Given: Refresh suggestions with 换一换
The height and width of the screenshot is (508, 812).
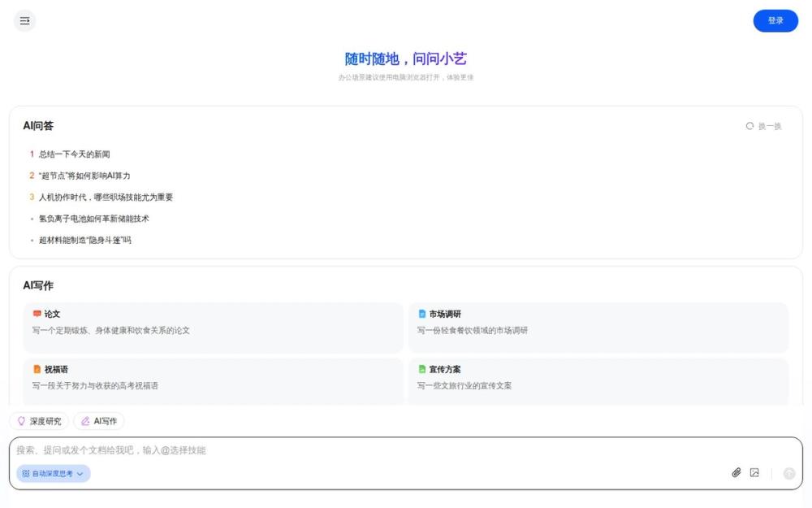Looking at the screenshot, I should (x=763, y=126).
